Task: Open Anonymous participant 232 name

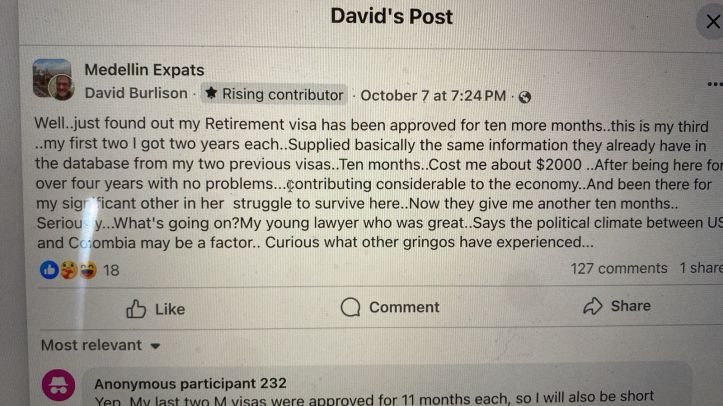Action: pyautogui.click(x=190, y=383)
